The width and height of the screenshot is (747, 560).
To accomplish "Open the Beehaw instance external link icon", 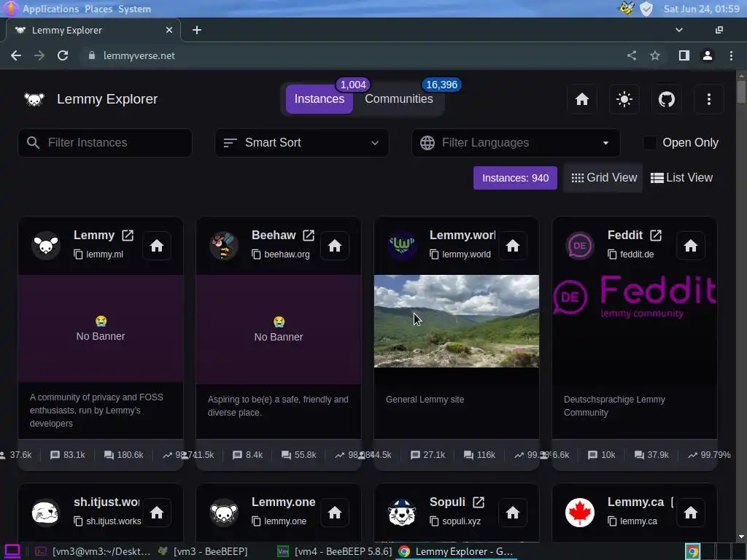I will (309, 236).
